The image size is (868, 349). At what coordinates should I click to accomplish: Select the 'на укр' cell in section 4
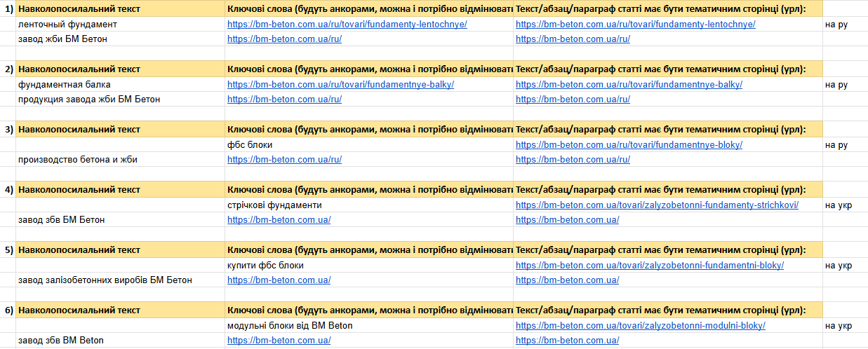tap(845, 205)
